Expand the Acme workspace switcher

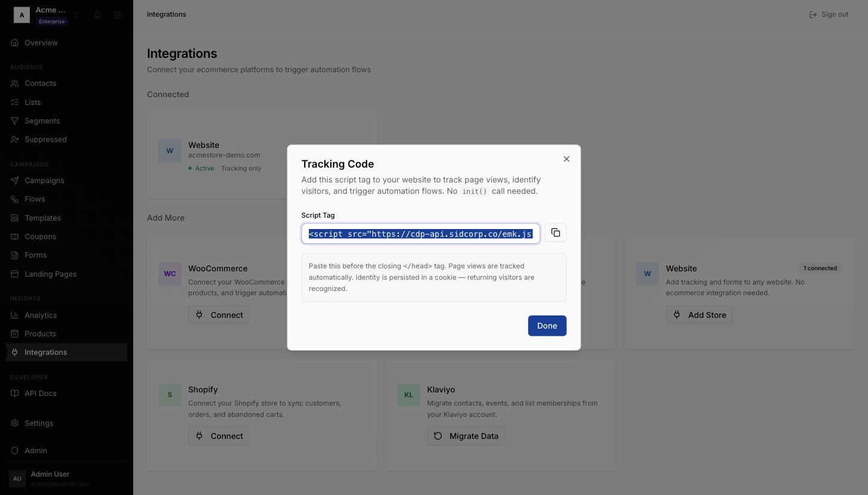click(76, 15)
